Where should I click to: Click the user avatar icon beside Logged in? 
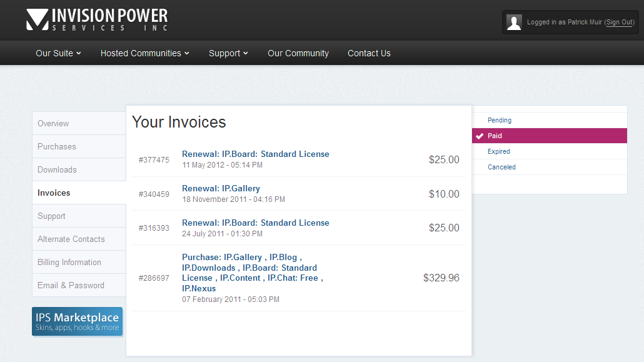pos(514,22)
